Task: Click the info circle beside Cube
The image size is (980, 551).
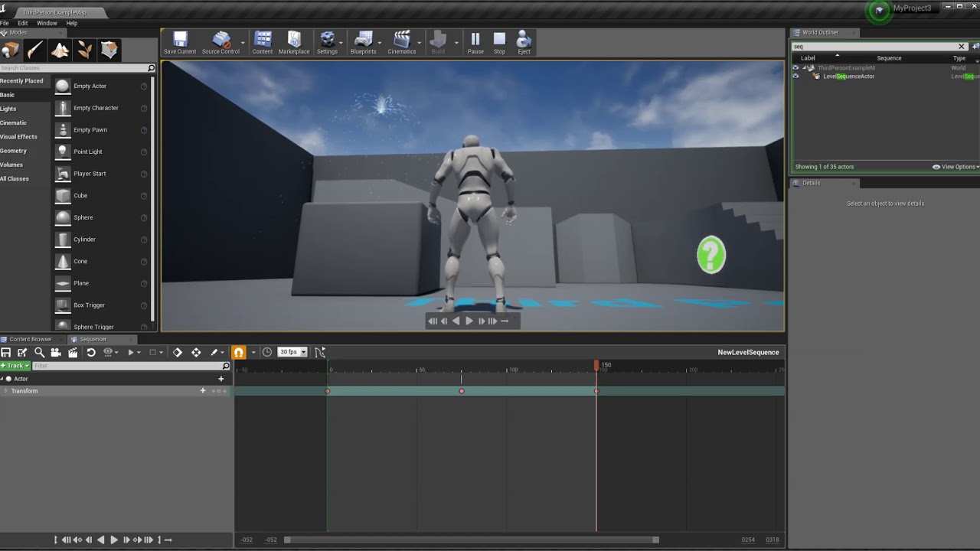Action: pyautogui.click(x=144, y=196)
